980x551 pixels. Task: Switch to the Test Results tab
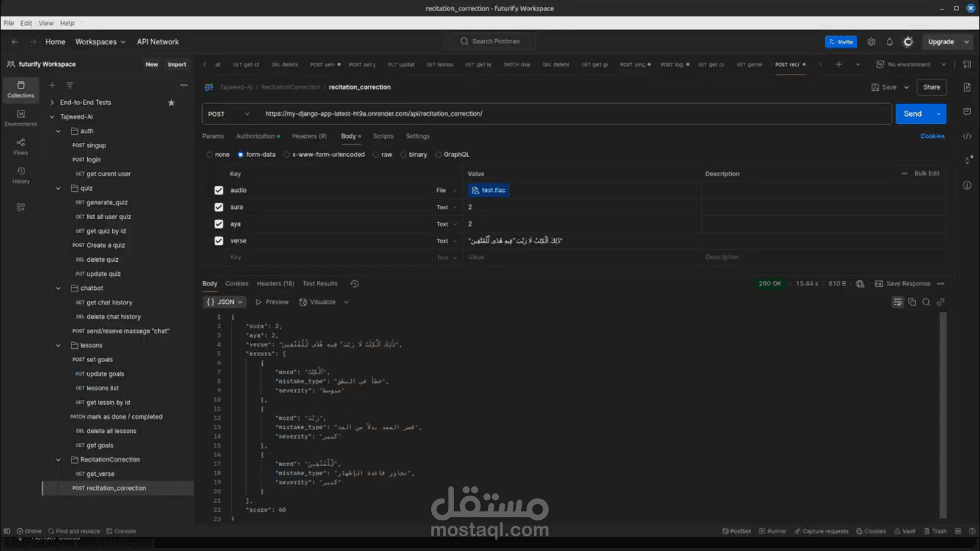(x=320, y=284)
